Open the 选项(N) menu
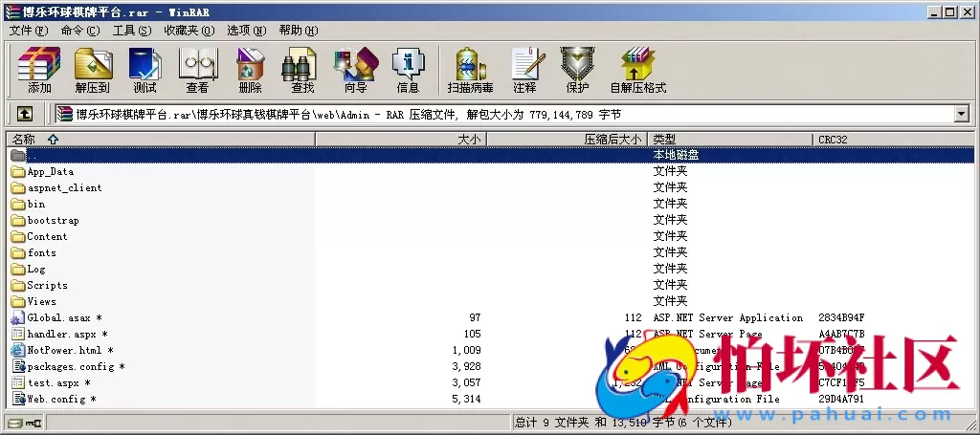 pos(246,31)
